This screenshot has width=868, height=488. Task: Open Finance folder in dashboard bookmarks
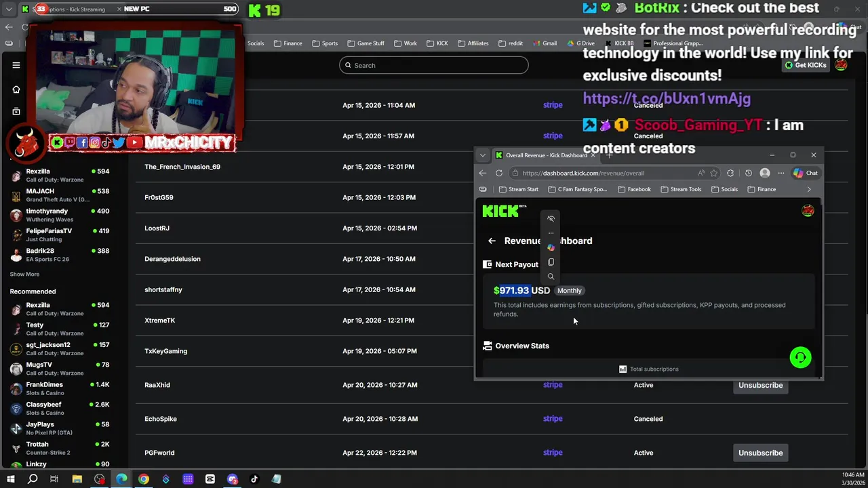click(762, 189)
